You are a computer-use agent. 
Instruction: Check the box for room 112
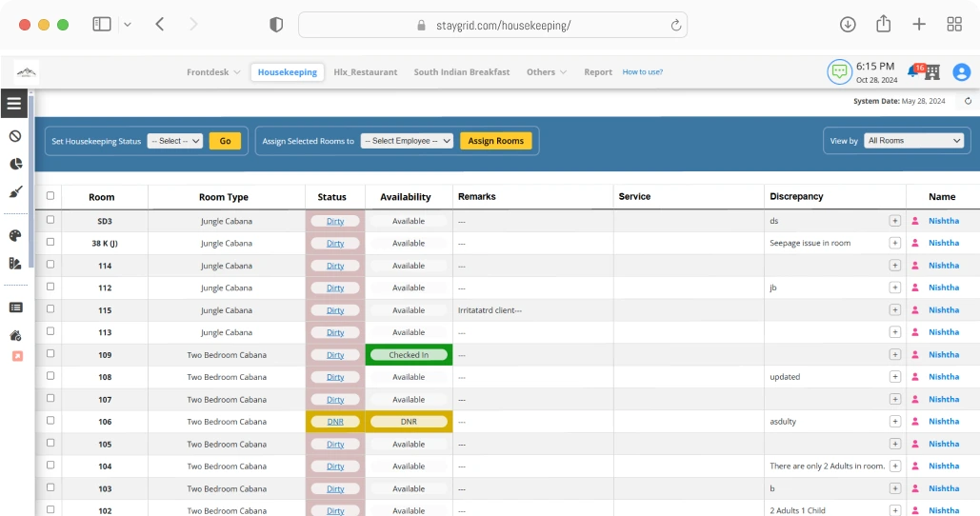tap(50, 287)
